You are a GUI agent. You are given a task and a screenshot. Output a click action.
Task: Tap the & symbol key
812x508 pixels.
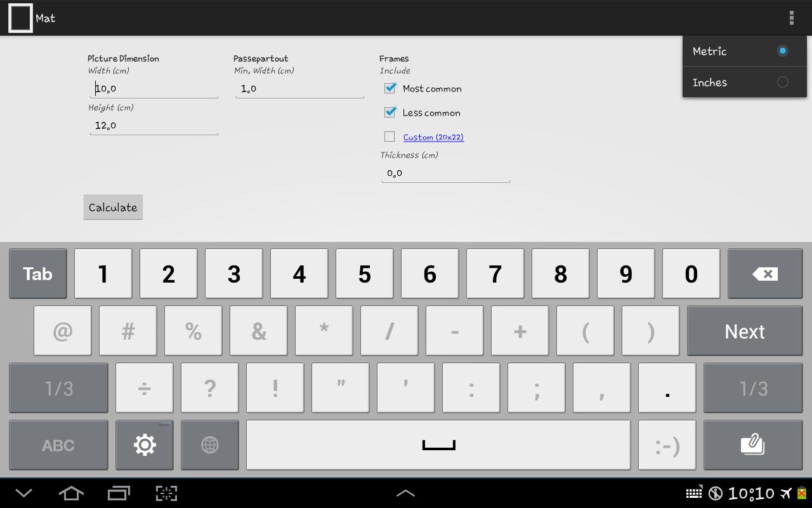coord(258,331)
